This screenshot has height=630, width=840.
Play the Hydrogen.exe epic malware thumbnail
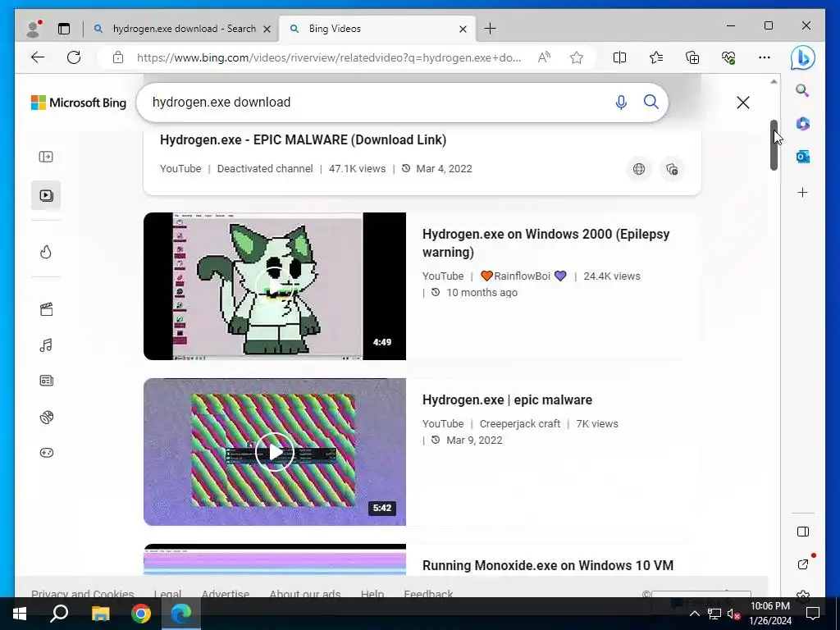coord(274,452)
